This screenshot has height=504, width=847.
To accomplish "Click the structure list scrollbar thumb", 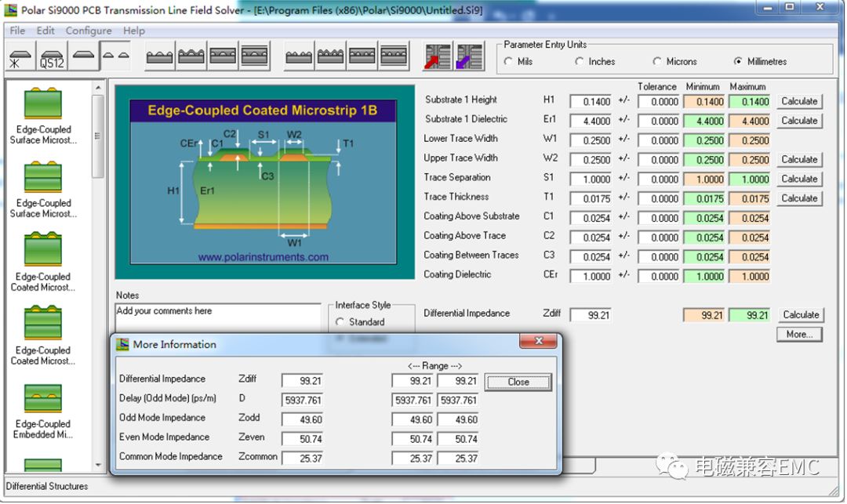I will click(x=98, y=136).
